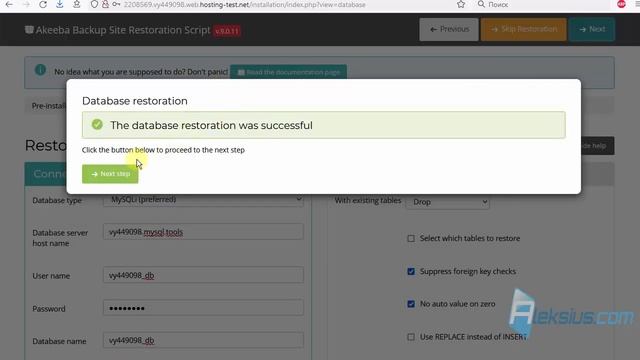Click the Password input field
640x360 pixels.
[x=203, y=308]
